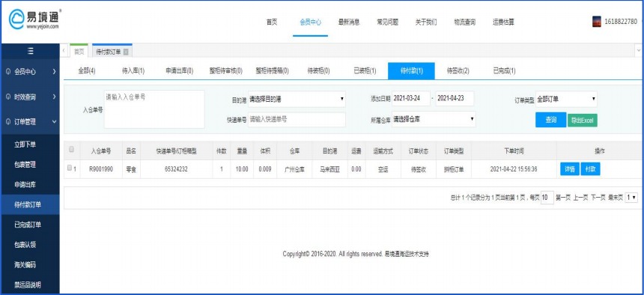This screenshot has height=295, width=644.
Task: Click the 易境通 cloud logo
Action: (x=16, y=19)
